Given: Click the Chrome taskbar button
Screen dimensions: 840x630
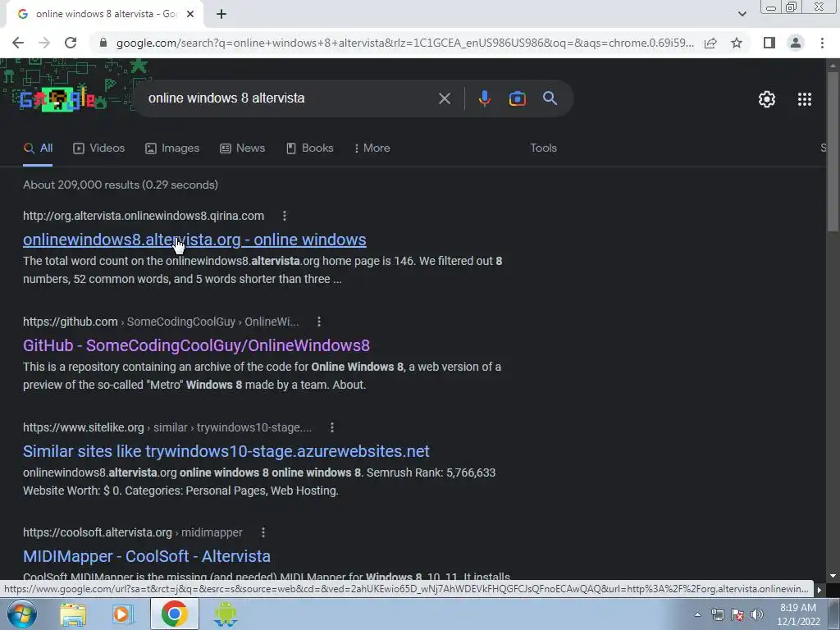Looking at the screenshot, I should (x=174, y=614).
